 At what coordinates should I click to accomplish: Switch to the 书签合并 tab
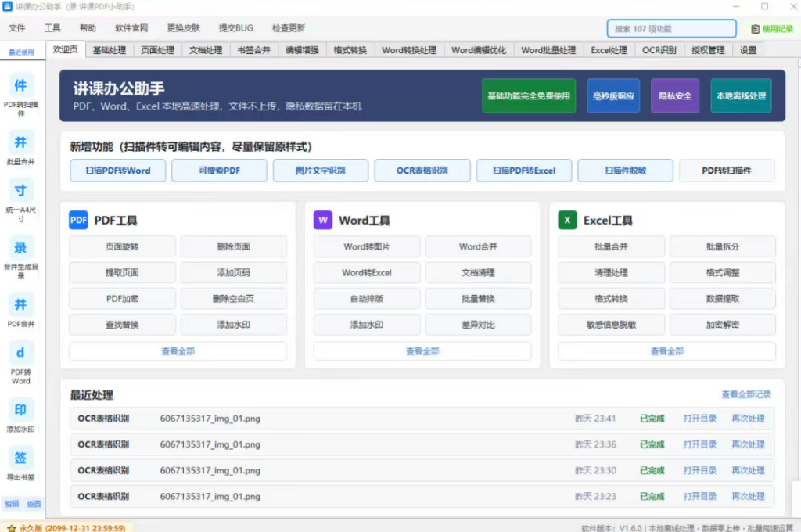coord(254,50)
